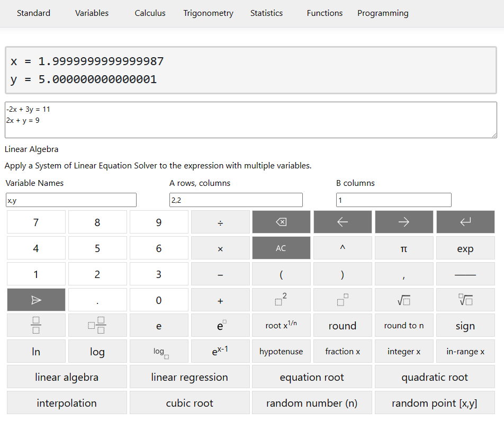Image resolution: width=504 pixels, height=421 pixels.
Task: Select the right cursor arrow icon
Action: pos(404,221)
